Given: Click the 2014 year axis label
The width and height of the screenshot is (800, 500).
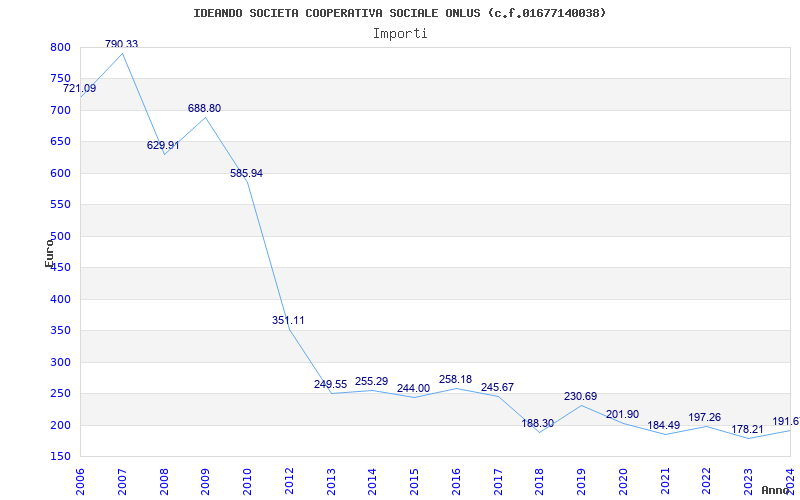Looking at the screenshot, I should point(372,482).
